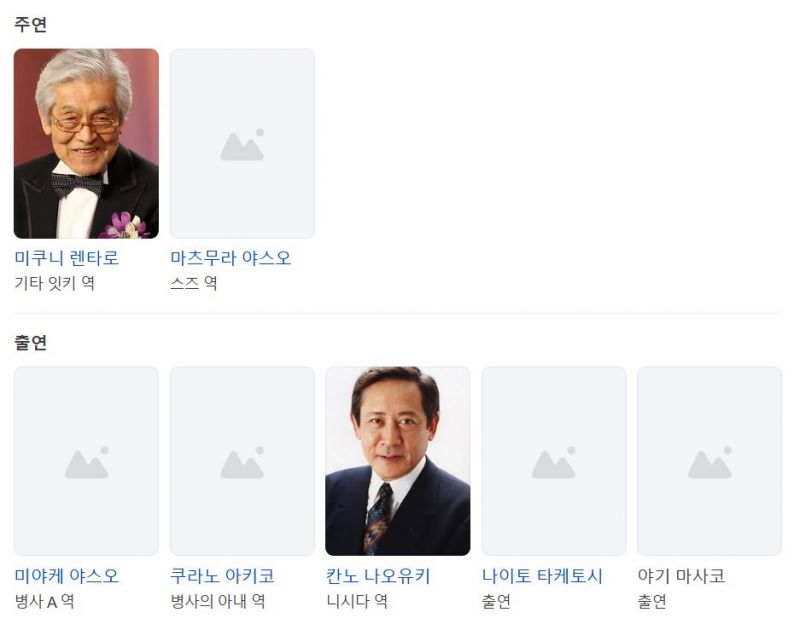Click the 미쿠니 렌타로 name link
800x624 pixels.
pyautogui.click(x=66, y=258)
